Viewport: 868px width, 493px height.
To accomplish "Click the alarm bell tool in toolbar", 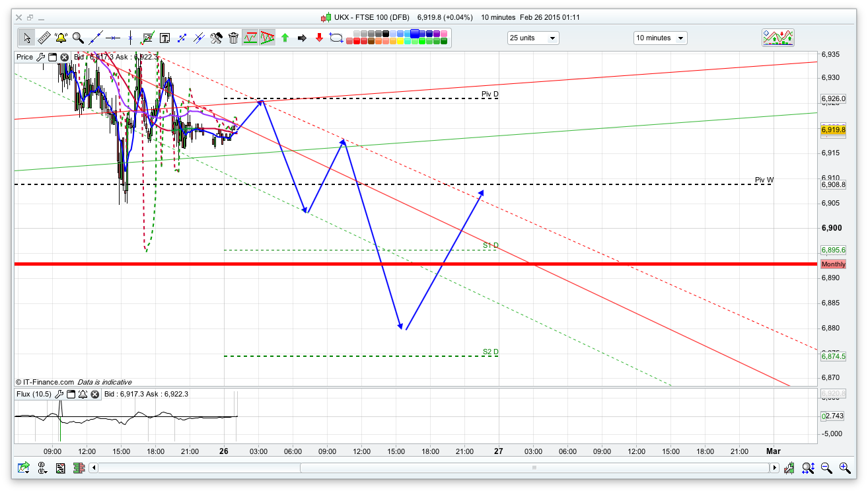I will pyautogui.click(x=61, y=38).
